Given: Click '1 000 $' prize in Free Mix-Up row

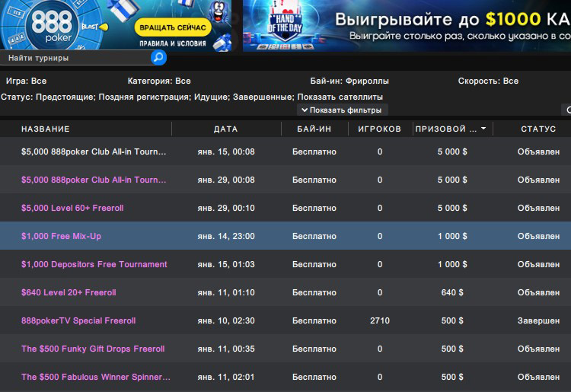Looking at the screenshot, I should (x=452, y=236).
